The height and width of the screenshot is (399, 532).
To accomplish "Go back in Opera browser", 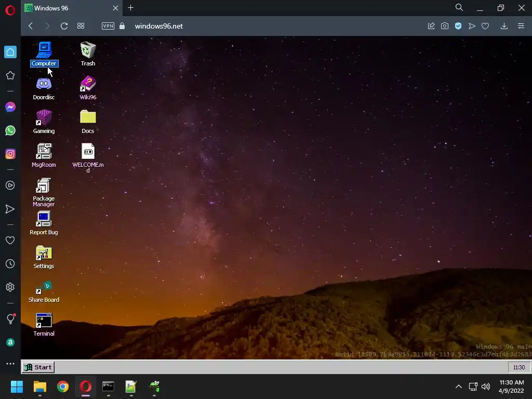I will click(31, 26).
